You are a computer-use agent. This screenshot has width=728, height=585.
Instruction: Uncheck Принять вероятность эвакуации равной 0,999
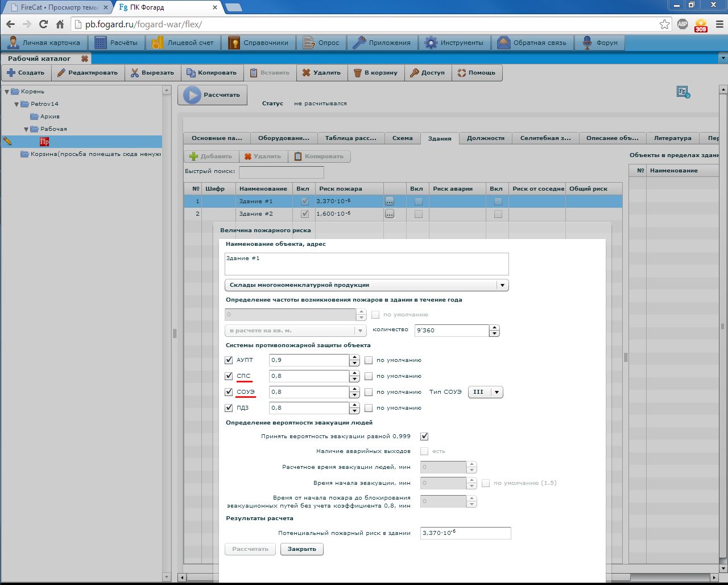pyautogui.click(x=424, y=436)
